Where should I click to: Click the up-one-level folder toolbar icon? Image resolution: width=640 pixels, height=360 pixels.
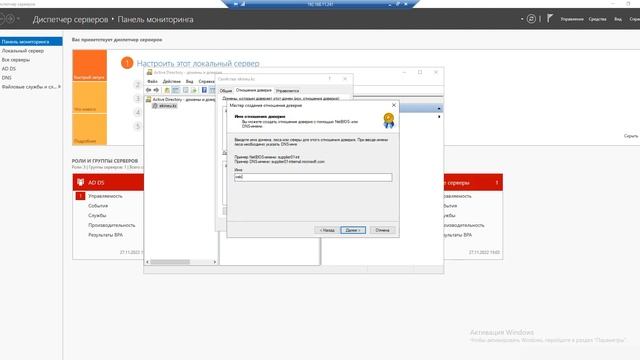pyautogui.click(x=167, y=90)
